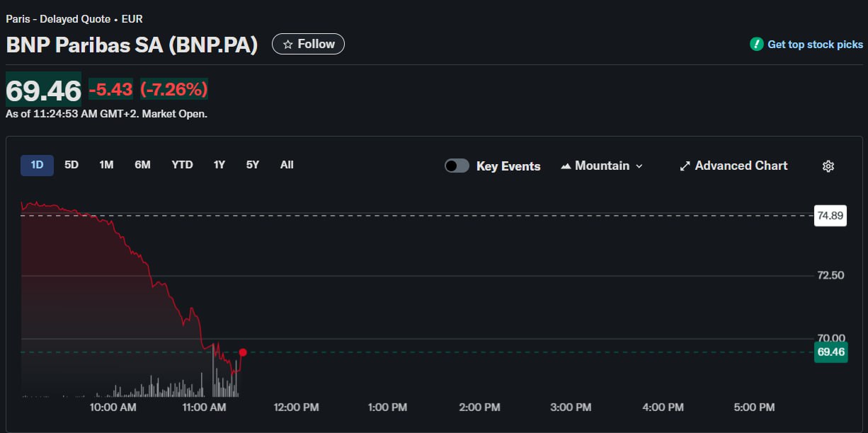Image resolution: width=868 pixels, height=433 pixels.
Task: Expand the Mountain chart type dropdown chevron
Action: point(639,166)
